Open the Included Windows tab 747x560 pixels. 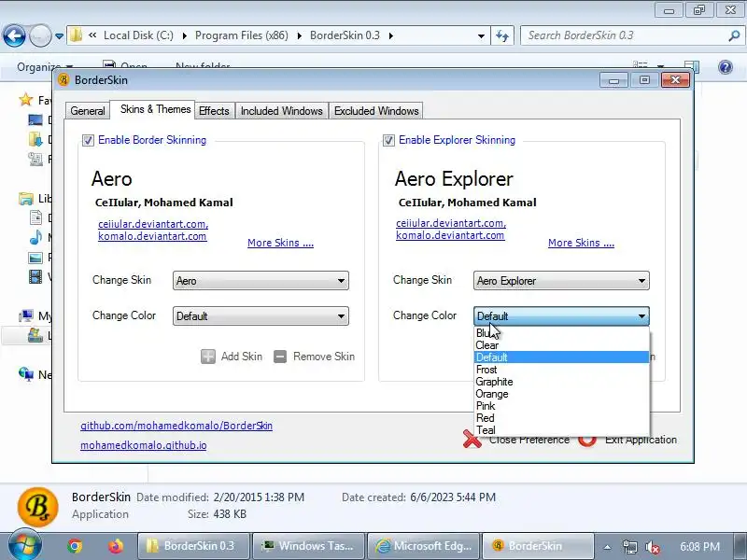[282, 111]
